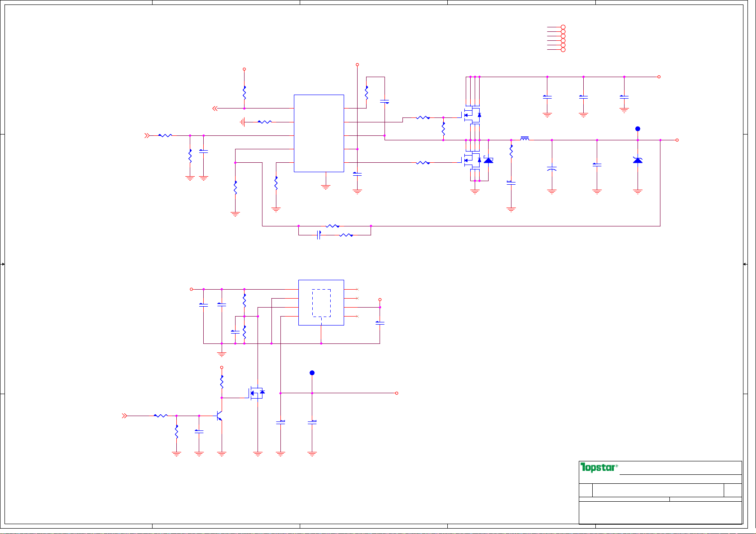The width and height of the screenshot is (756, 534).
Task: Select the bootstrap capacitor right of the controller
Action: click(385, 102)
